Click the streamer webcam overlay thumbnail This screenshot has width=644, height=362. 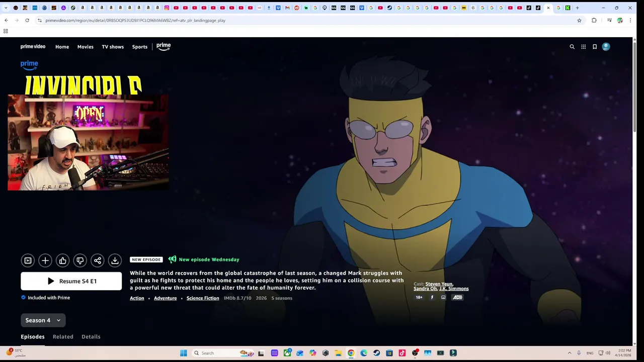(88, 142)
